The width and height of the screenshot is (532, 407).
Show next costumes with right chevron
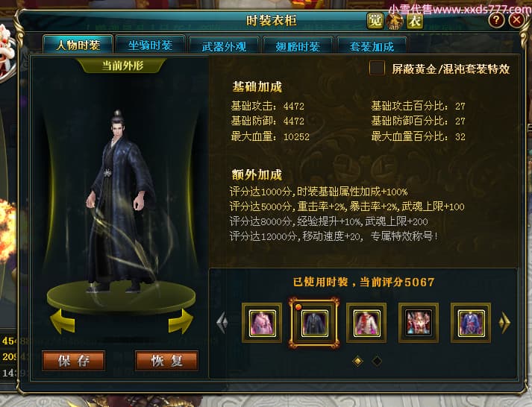(504, 322)
